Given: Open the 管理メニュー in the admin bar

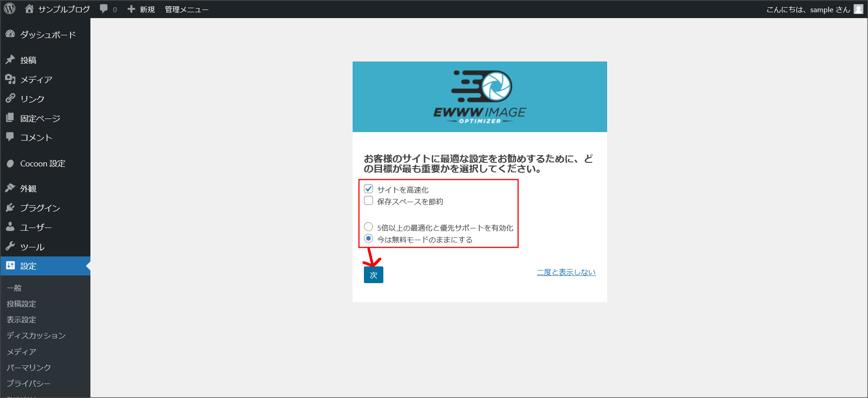Looking at the screenshot, I should pyautogui.click(x=186, y=9).
